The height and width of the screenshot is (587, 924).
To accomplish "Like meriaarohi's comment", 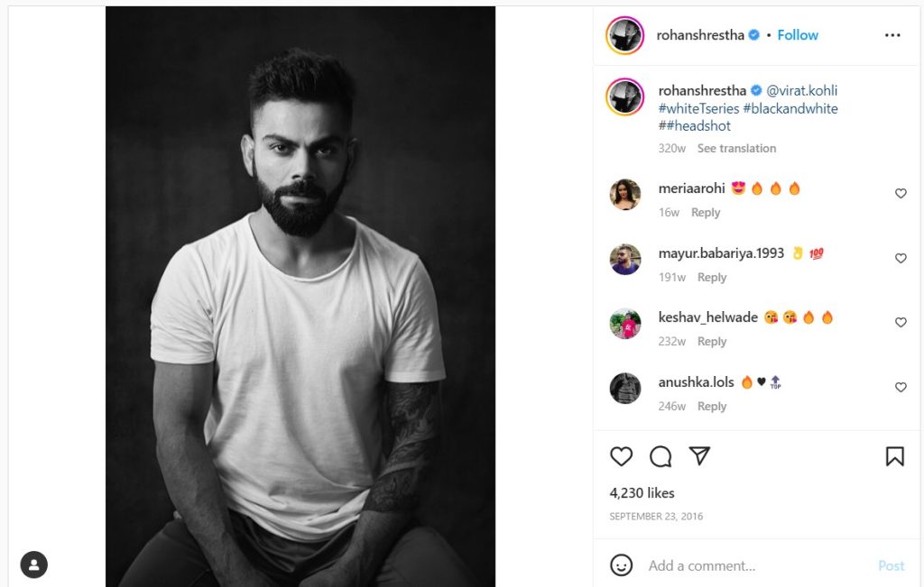I will pyautogui.click(x=901, y=193).
